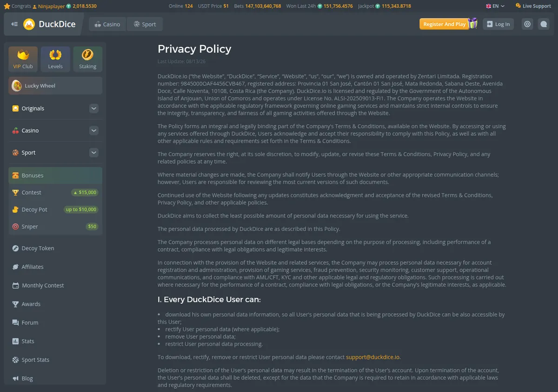Click the Won Last 24h amount 151,756.4576
This screenshot has width=558, height=392.
click(338, 7)
